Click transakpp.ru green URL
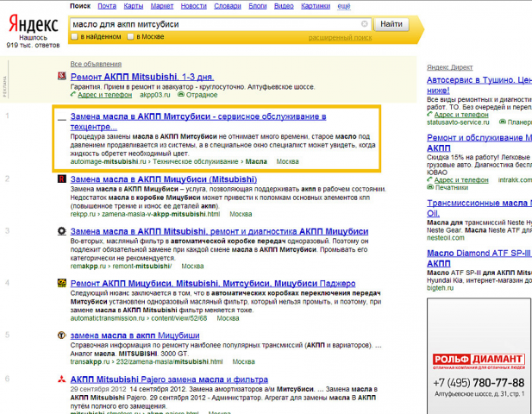This screenshot has width=532, height=414. [x=147, y=361]
